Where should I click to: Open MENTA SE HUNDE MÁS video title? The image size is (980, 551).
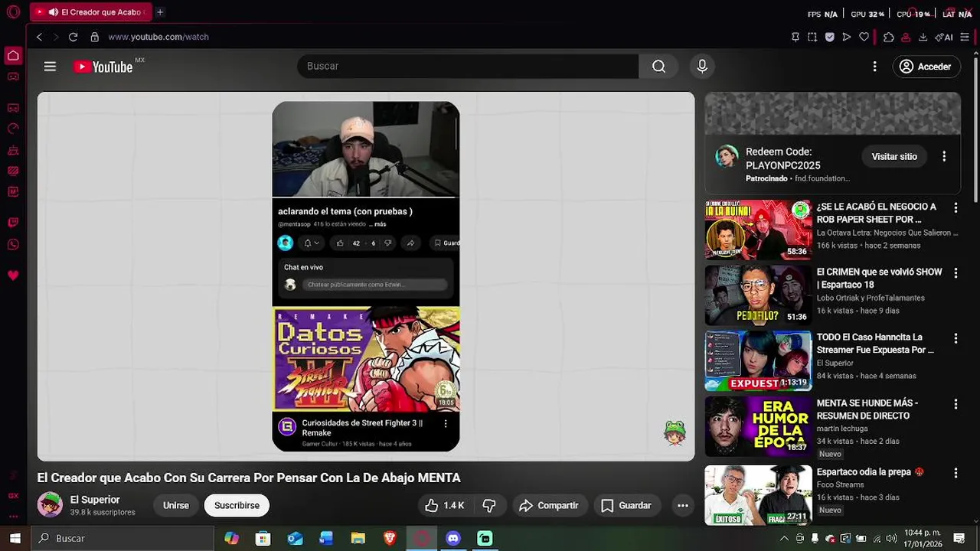pyautogui.click(x=867, y=409)
